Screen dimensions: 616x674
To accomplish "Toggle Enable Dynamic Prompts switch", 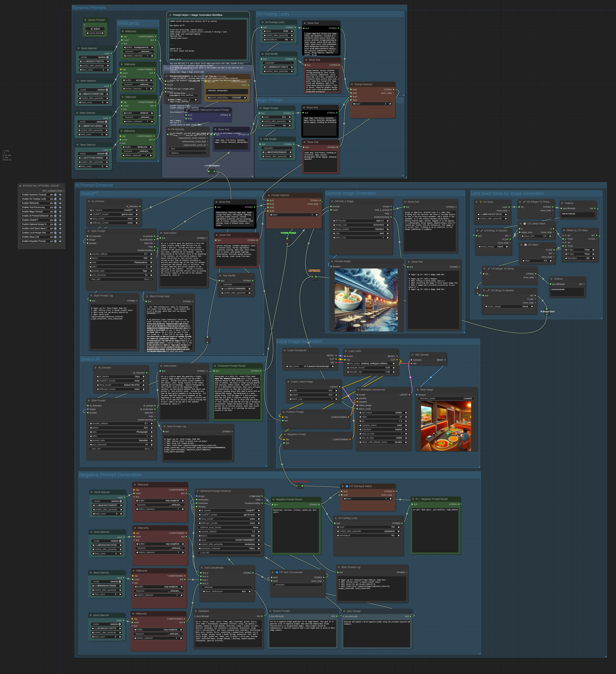I will coord(55,195).
